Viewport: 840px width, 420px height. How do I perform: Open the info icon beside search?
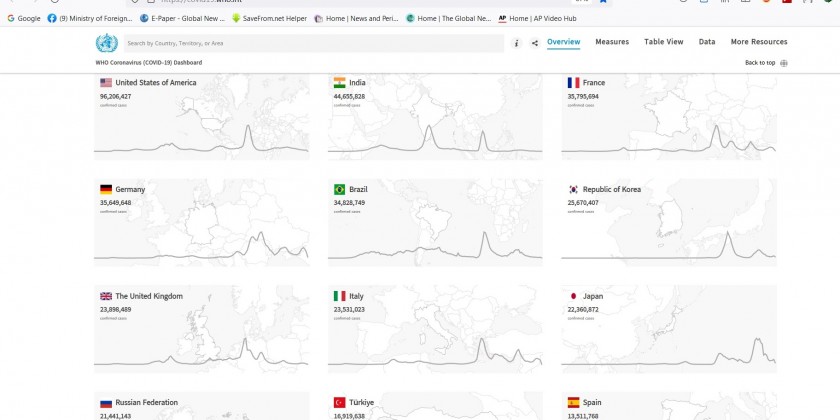pos(516,43)
